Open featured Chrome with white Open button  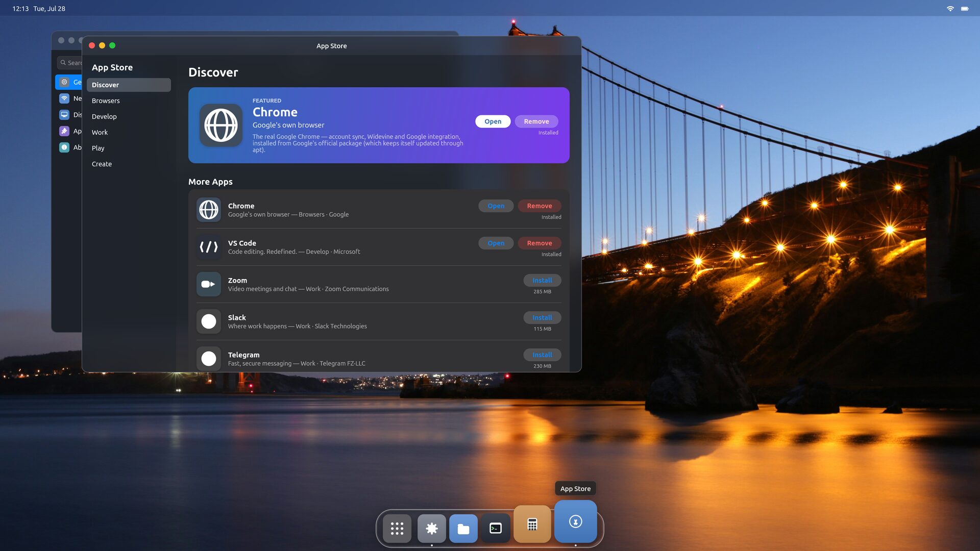493,121
